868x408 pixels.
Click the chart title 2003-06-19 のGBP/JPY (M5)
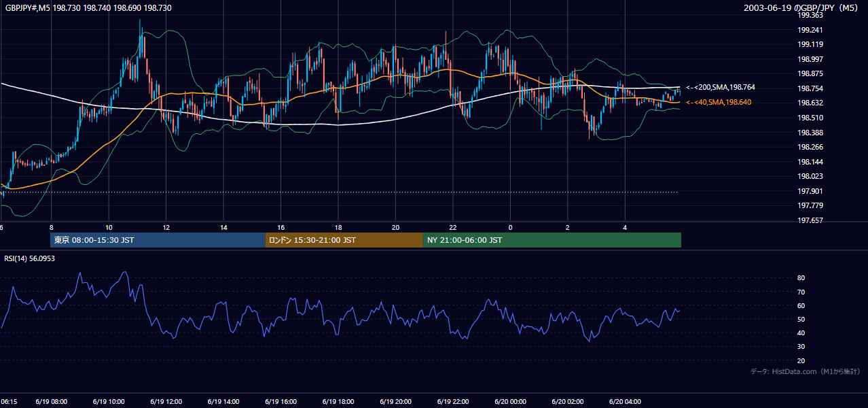tap(802, 7)
